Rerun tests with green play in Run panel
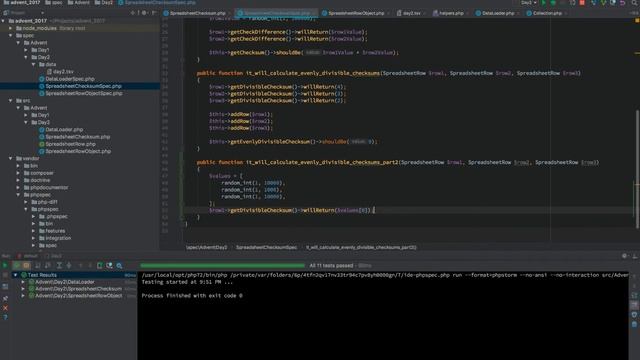Image resolution: width=640 pixels, height=360 pixels. 5,266
